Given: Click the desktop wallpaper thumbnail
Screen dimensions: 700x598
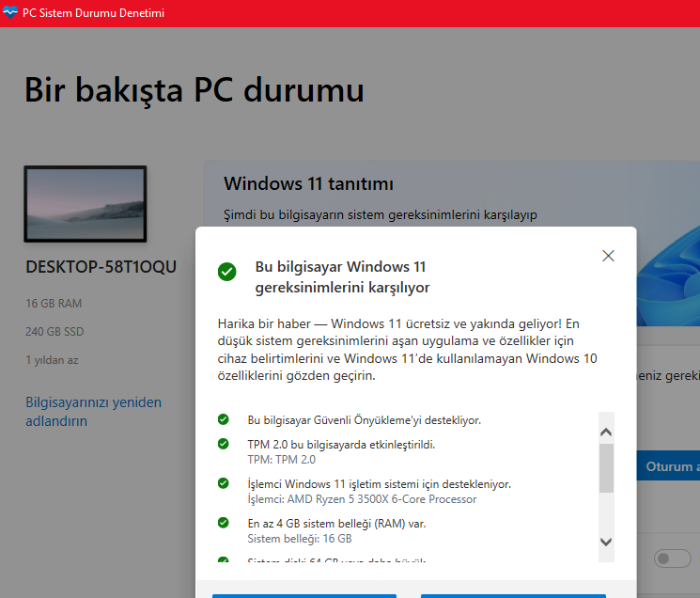Looking at the screenshot, I should tap(86, 204).
